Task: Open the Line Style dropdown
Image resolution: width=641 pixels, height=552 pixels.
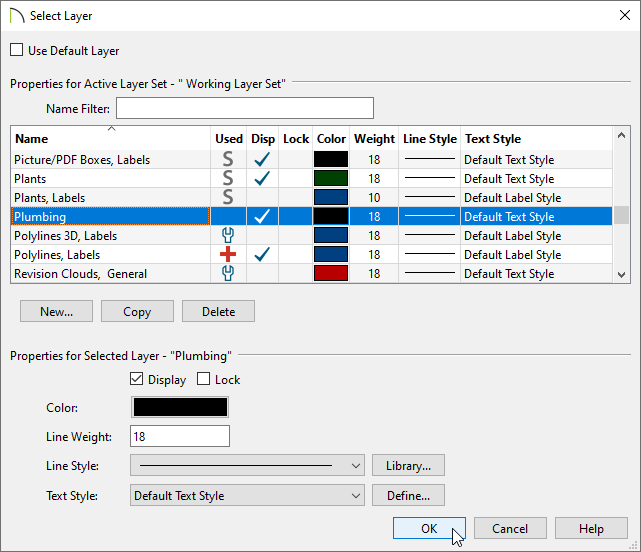Action: tap(247, 465)
